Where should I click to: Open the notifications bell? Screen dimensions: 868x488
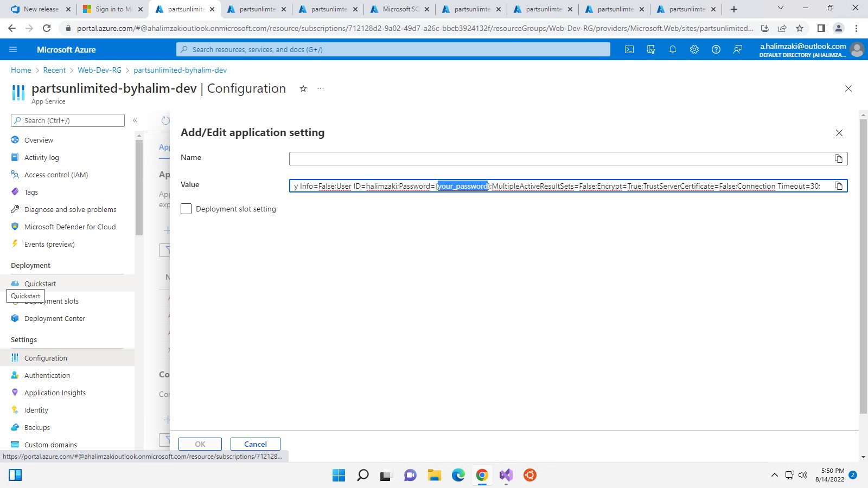tap(673, 49)
